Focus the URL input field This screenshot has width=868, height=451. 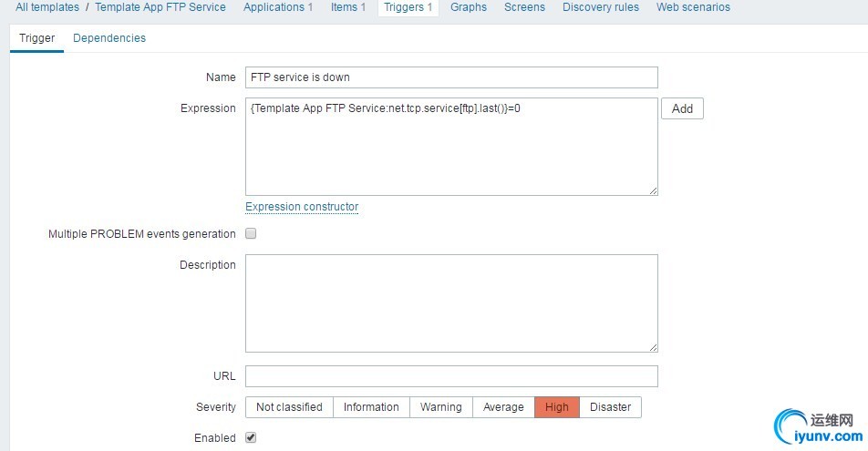451,376
